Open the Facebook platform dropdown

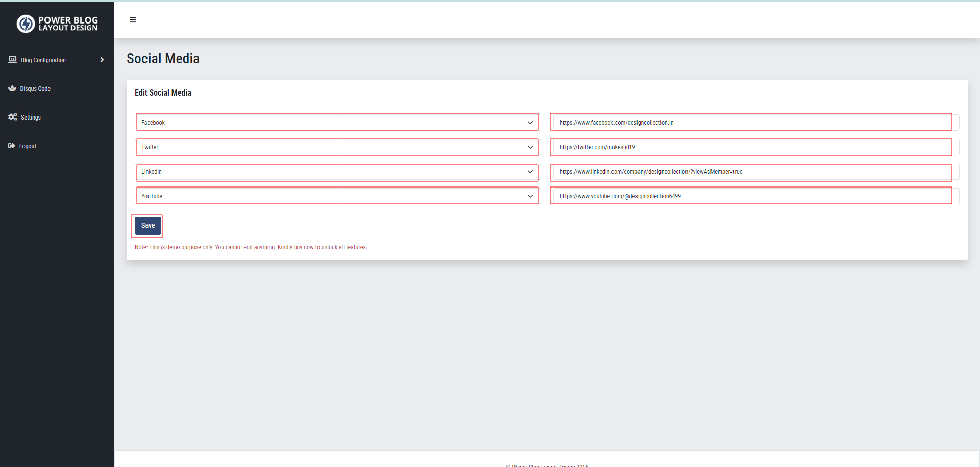337,123
